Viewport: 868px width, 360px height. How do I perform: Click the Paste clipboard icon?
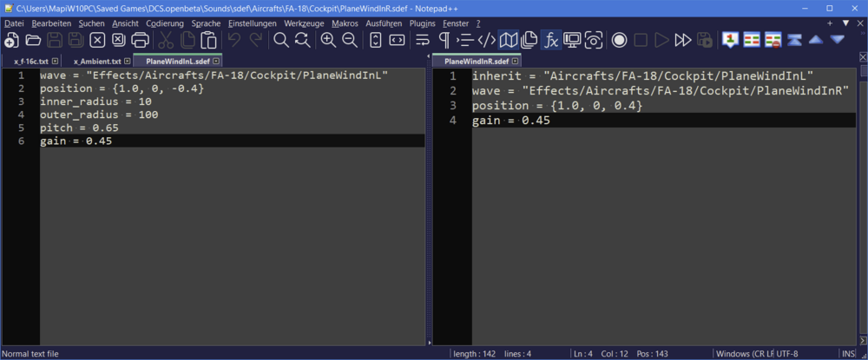pos(208,40)
